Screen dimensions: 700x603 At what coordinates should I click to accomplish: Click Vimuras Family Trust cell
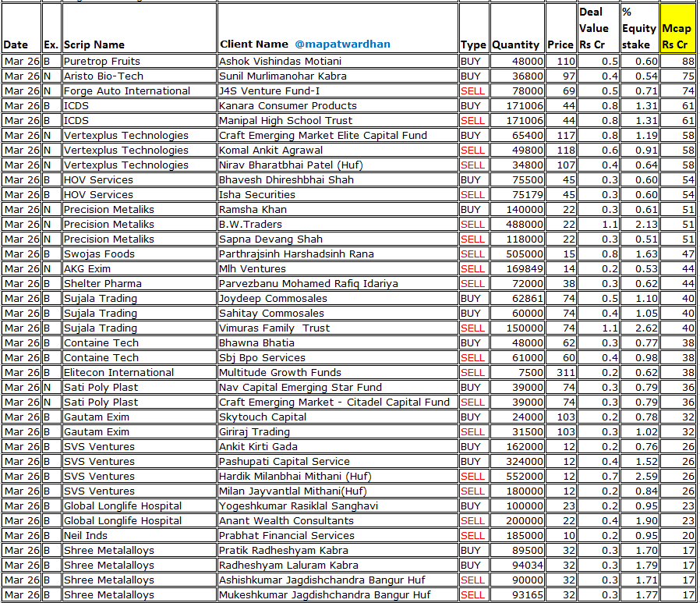click(338, 328)
